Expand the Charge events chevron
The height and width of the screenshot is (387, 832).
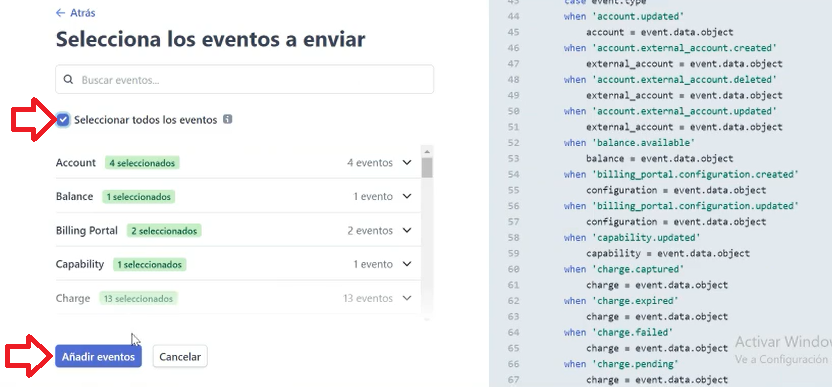coord(407,298)
